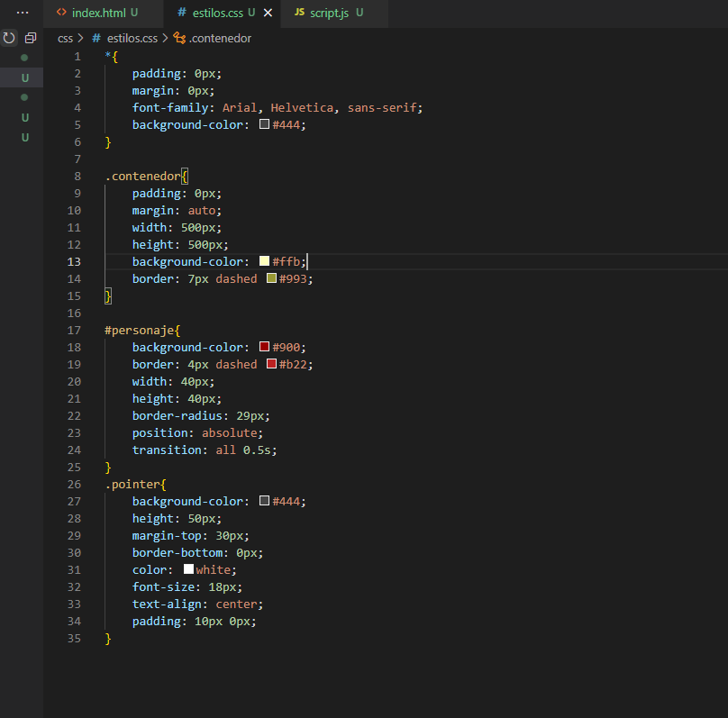
Task: Click line number 17 in gutter
Action: coord(74,331)
